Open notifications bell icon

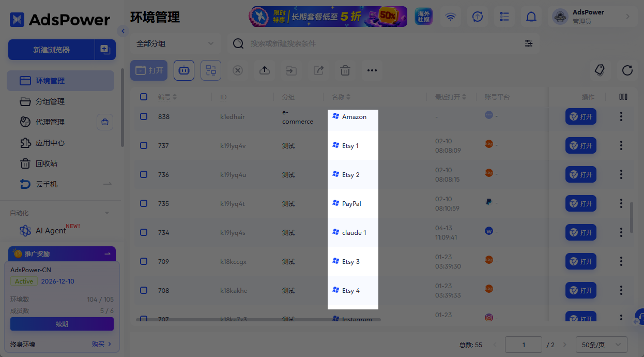tap(531, 17)
